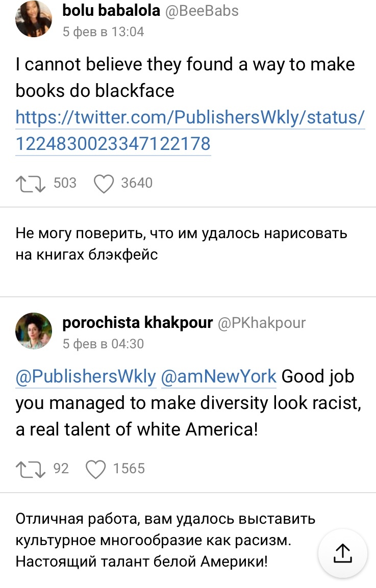Click the @amNewYork mention

(x=218, y=376)
